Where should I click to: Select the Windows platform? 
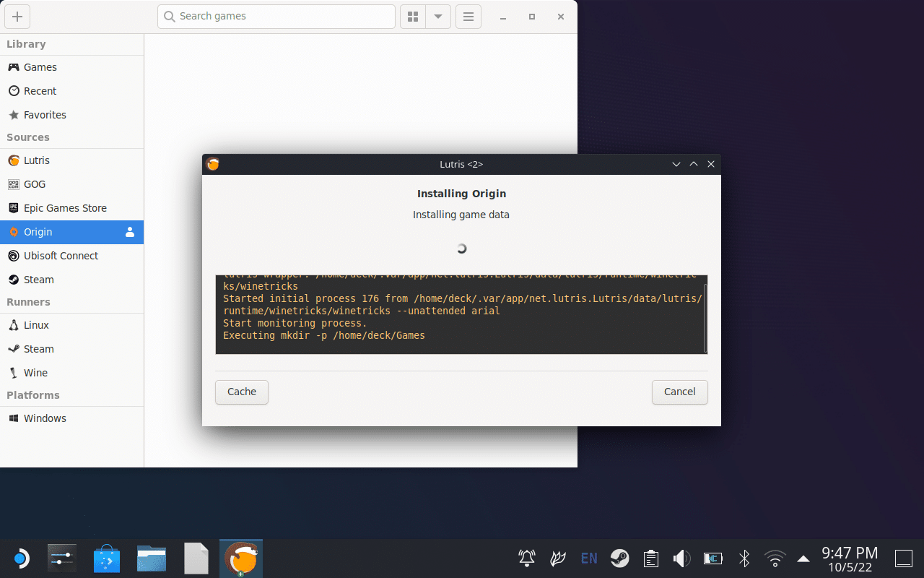pyautogui.click(x=71, y=418)
